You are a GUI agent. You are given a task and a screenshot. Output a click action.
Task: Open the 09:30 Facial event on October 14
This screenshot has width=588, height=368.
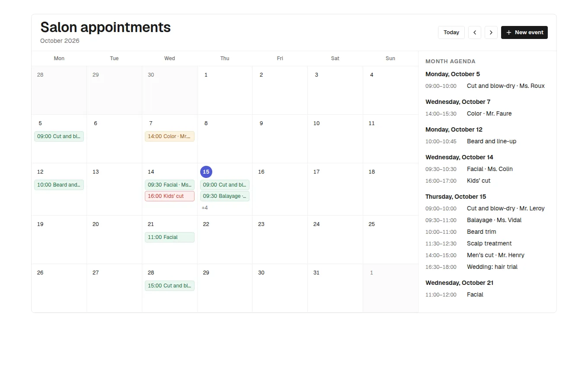[x=169, y=185]
